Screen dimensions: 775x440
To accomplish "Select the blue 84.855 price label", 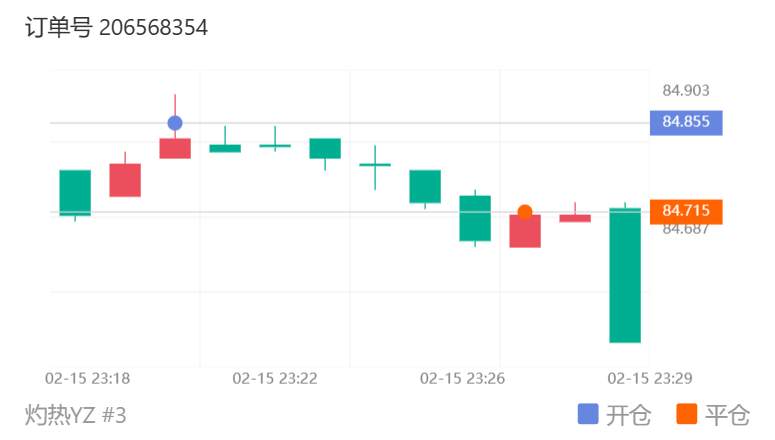I will [686, 123].
